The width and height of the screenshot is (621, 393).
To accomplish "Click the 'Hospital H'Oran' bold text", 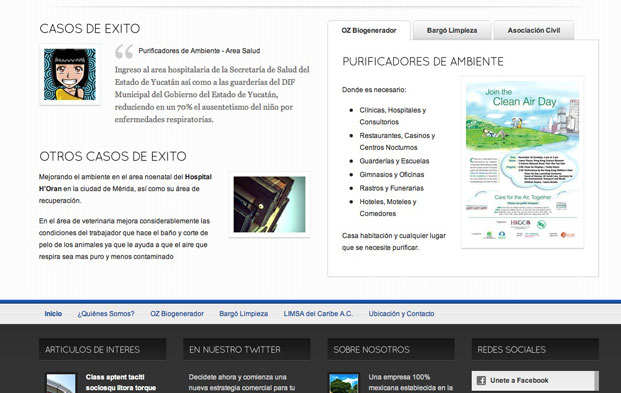I will [x=125, y=183].
